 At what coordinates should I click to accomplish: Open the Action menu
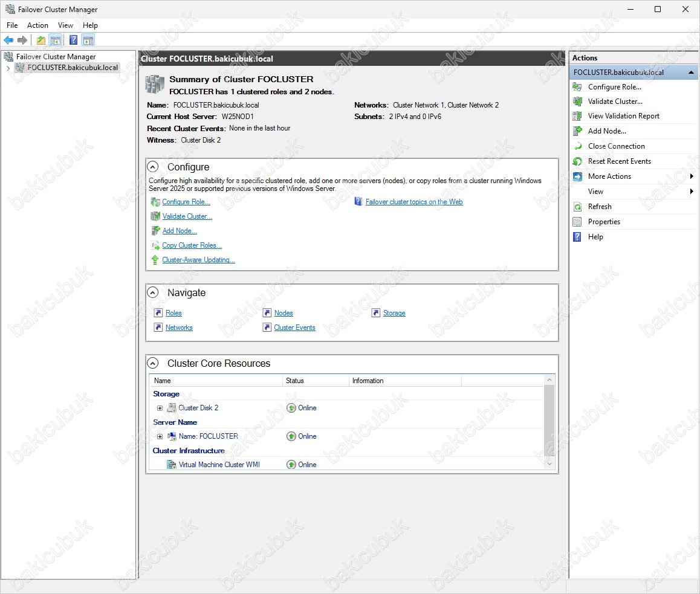click(37, 25)
